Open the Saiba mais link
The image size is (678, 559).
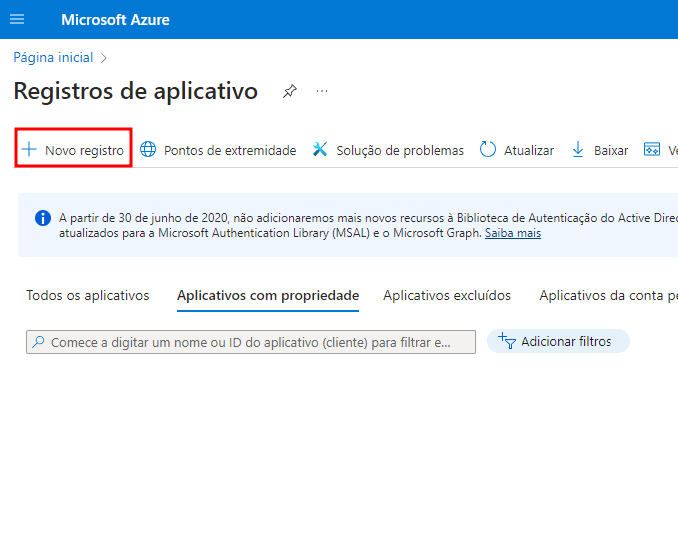pyautogui.click(x=513, y=233)
